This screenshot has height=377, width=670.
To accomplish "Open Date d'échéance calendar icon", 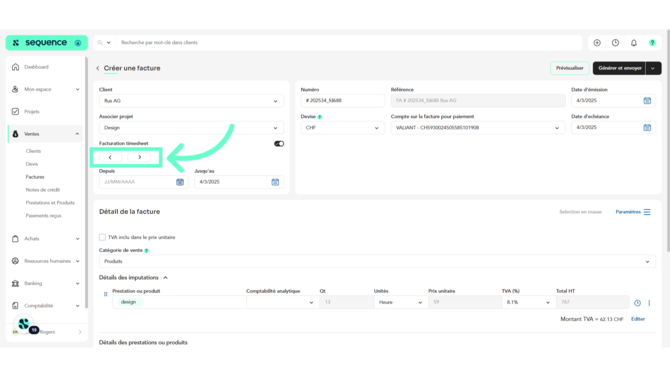I will tap(647, 127).
